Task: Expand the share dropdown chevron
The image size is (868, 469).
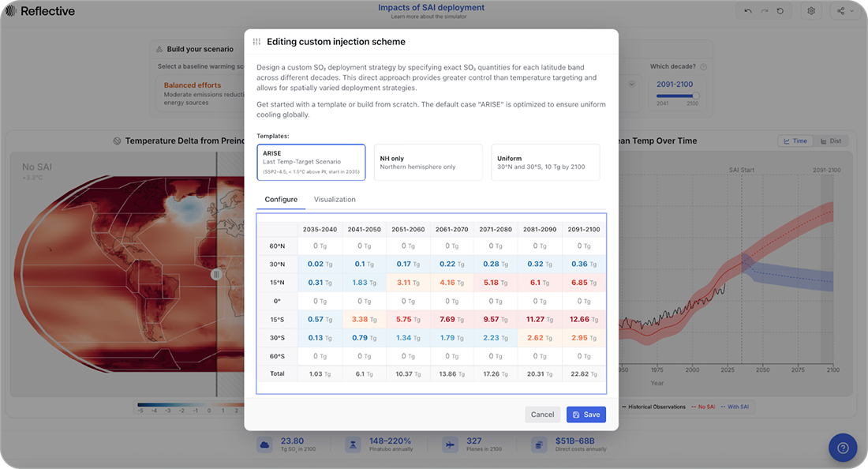Action: click(x=852, y=12)
